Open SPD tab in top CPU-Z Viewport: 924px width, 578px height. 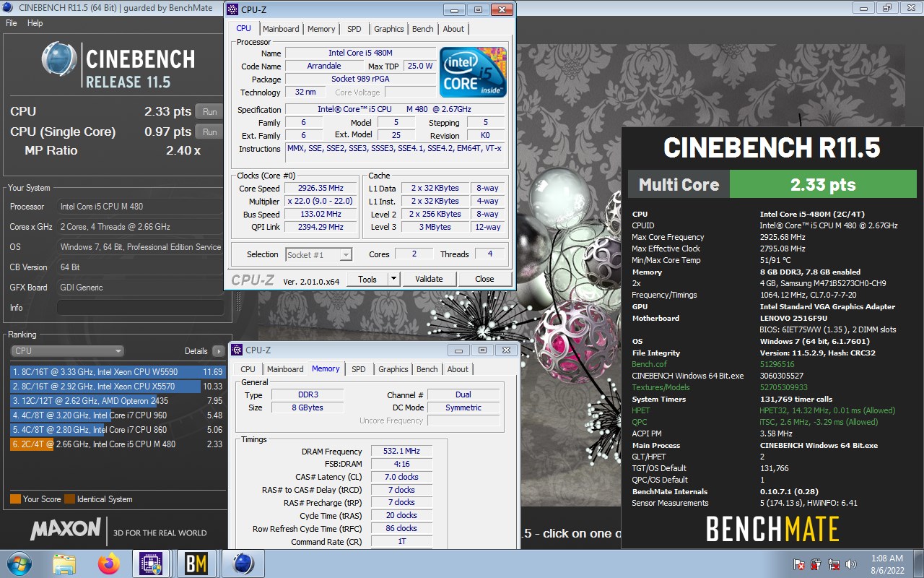pyautogui.click(x=354, y=29)
